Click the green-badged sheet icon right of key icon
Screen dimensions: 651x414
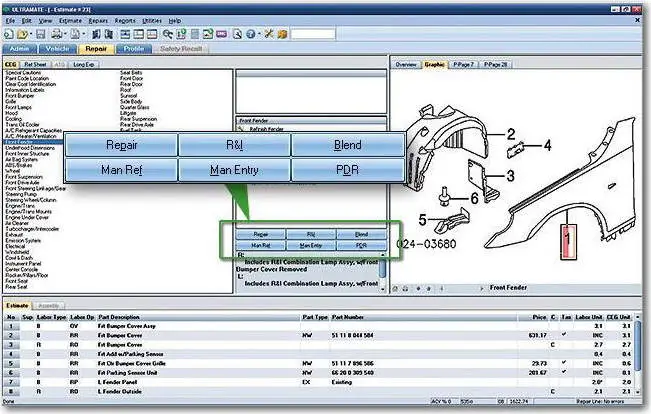[x=181, y=34]
